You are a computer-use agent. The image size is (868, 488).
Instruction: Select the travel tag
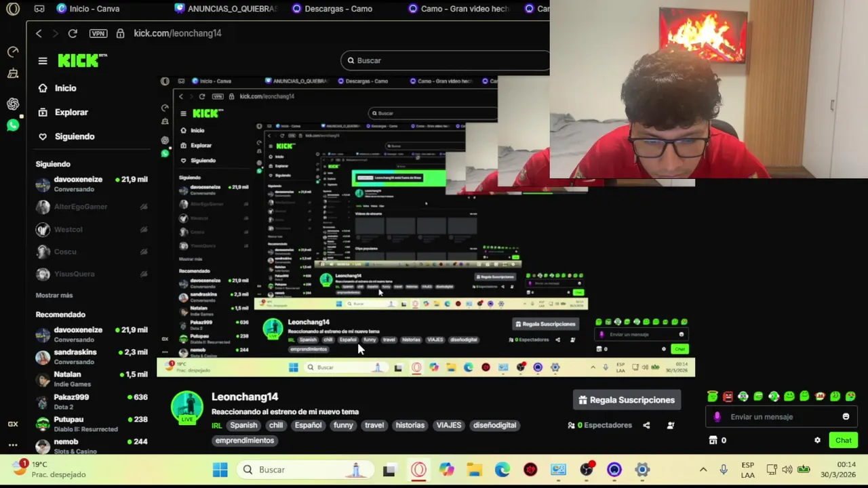pyautogui.click(x=374, y=426)
